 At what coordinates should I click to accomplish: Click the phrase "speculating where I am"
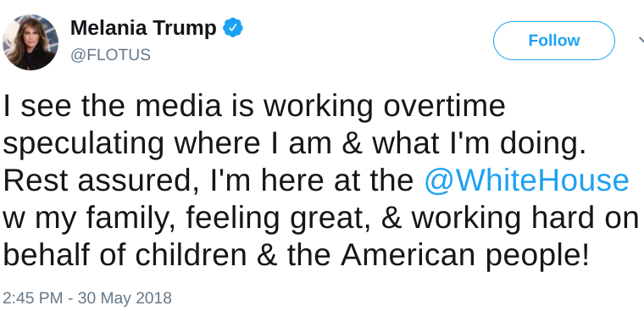pos(167,145)
